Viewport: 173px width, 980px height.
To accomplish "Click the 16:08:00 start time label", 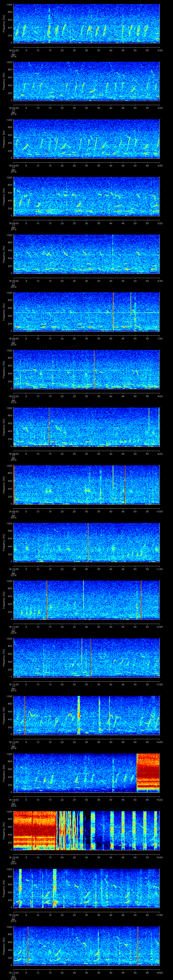I will click(13, 454).
